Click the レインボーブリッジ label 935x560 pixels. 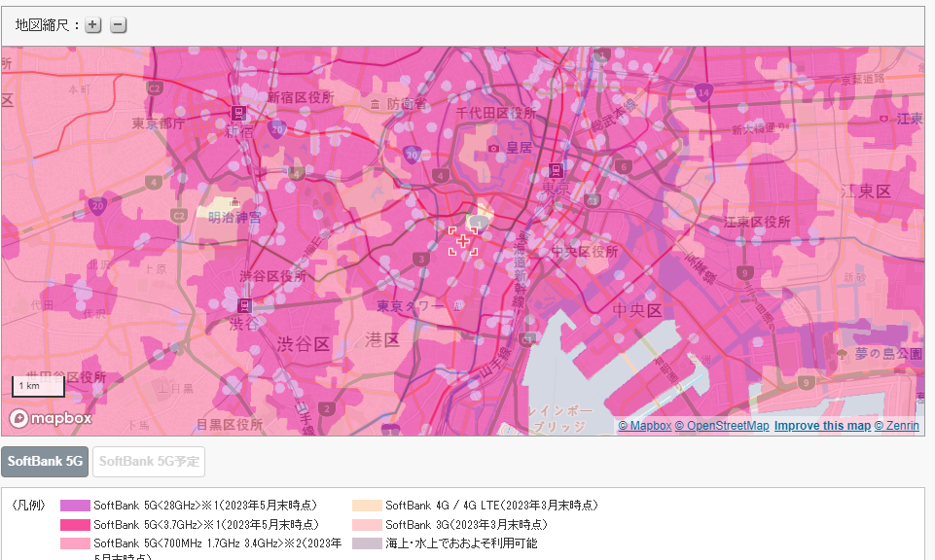[x=559, y=419]
